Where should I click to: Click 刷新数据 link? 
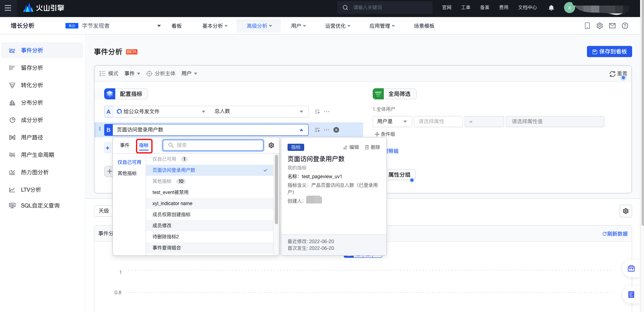coord(615,234)
